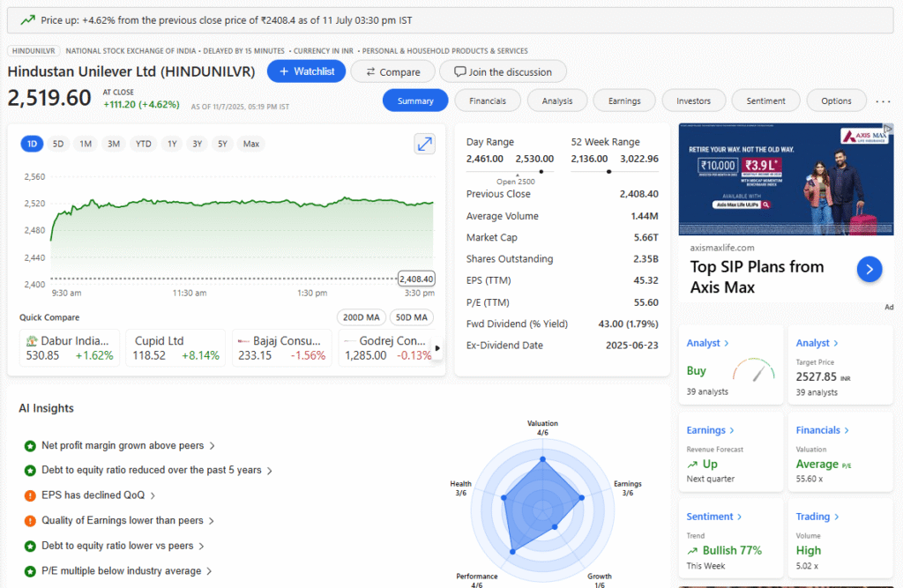Image resolution: width=903 pixels, height=588 pixels.
Task: Click Join the discussion button
Action: (x=502, y=72)
